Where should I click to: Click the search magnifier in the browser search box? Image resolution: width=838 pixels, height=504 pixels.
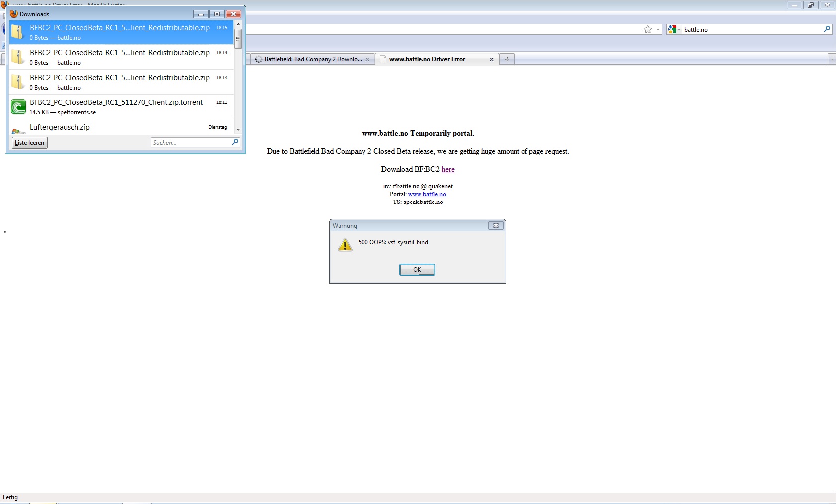[x=827, y=29]
